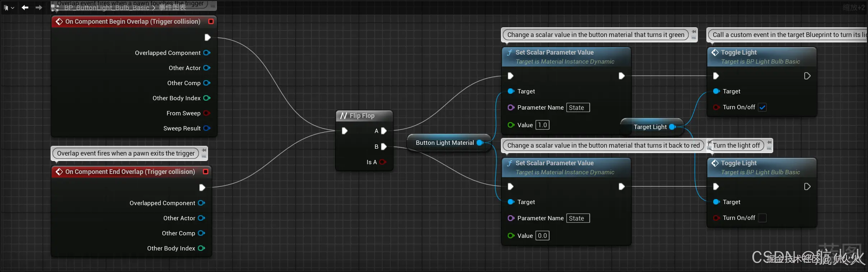
Task: Toggle pin on the 'pawn exits the trigger' comment
Action: tap(204, 150)
